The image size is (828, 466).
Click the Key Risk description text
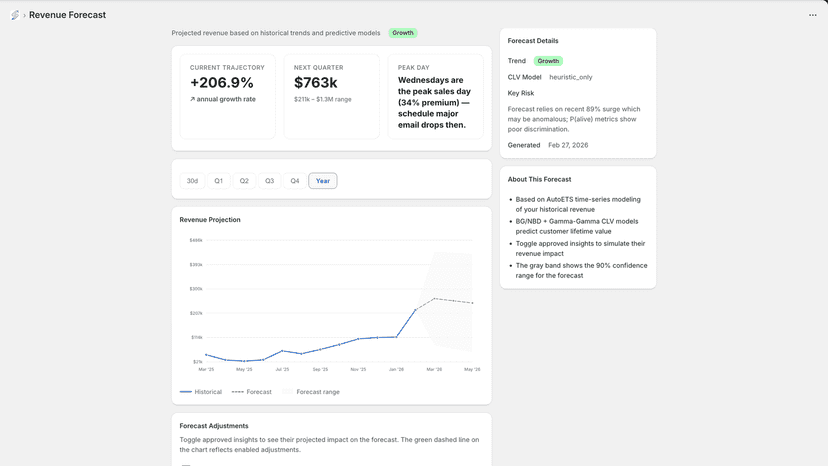point(574,119)
